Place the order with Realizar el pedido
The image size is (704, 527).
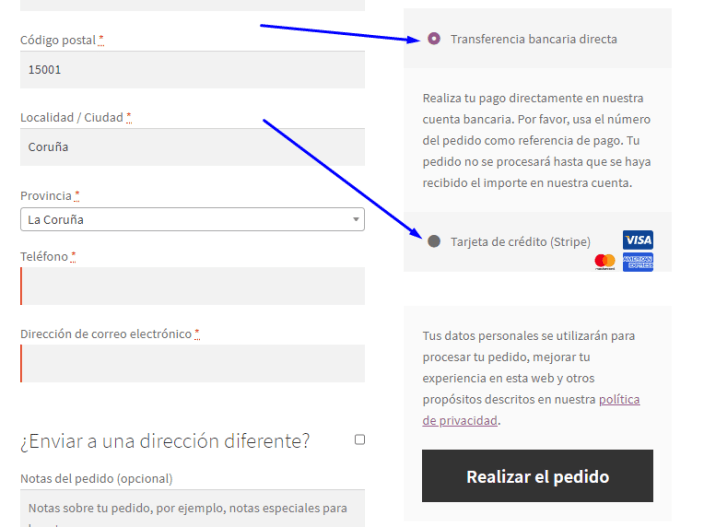click(537, 476)
